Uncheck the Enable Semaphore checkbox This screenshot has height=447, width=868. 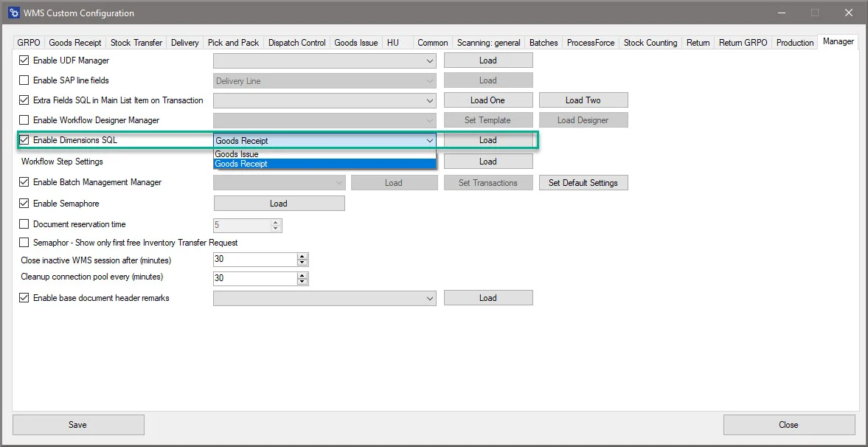24,204
